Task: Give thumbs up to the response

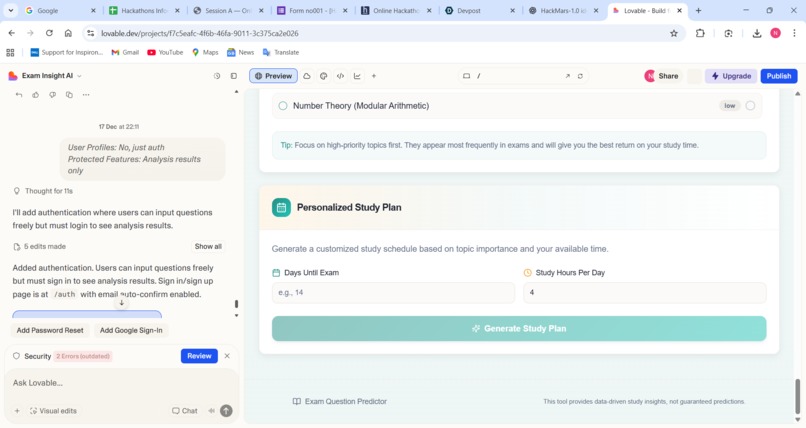Action: click(35, 95)
